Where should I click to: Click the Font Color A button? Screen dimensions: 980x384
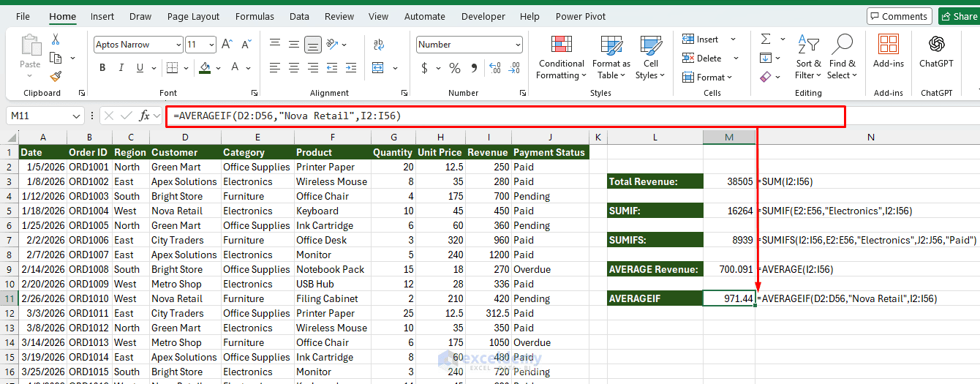[235, 68]
